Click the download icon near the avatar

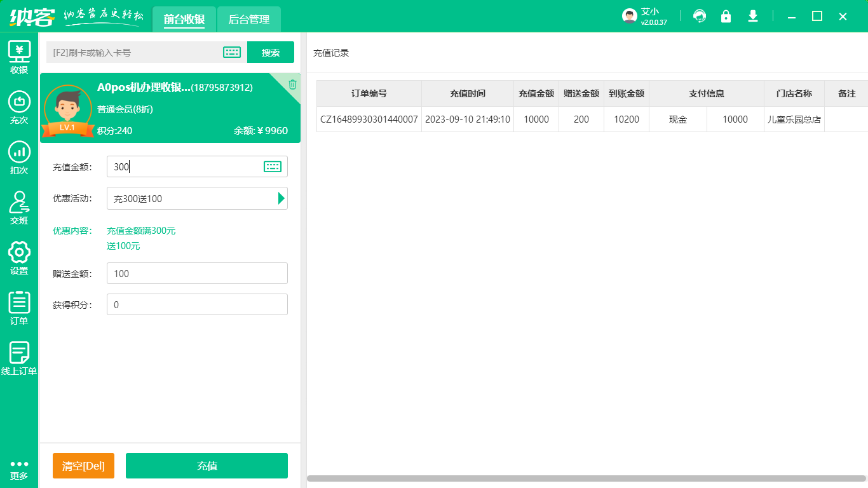point(752,16)
